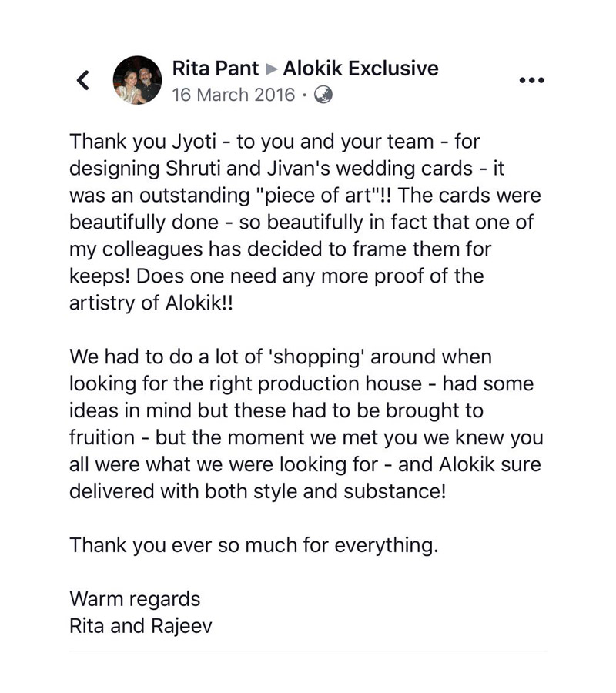Open the three-dot post options menu

click(531, 80)
